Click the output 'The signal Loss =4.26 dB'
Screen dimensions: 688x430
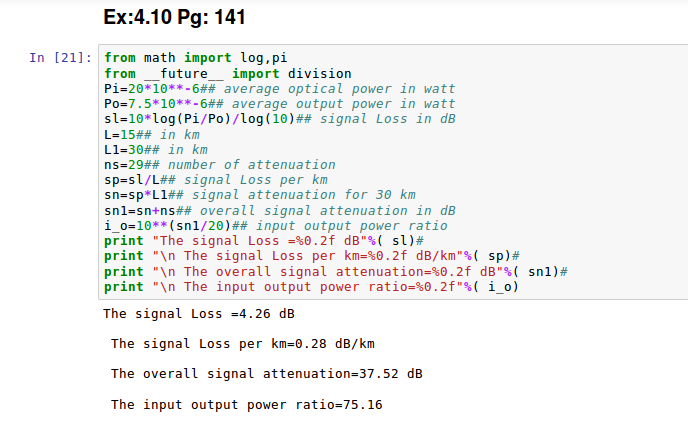(198, 314)
